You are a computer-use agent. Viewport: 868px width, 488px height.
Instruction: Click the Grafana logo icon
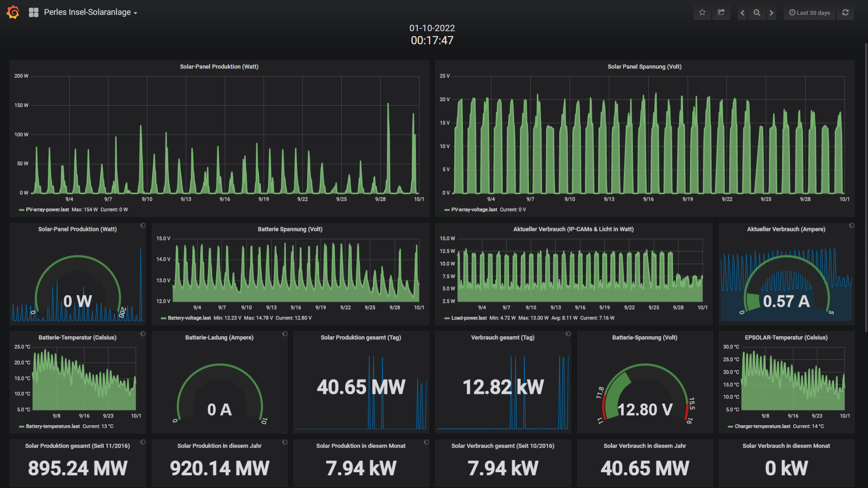click(13, 12)
